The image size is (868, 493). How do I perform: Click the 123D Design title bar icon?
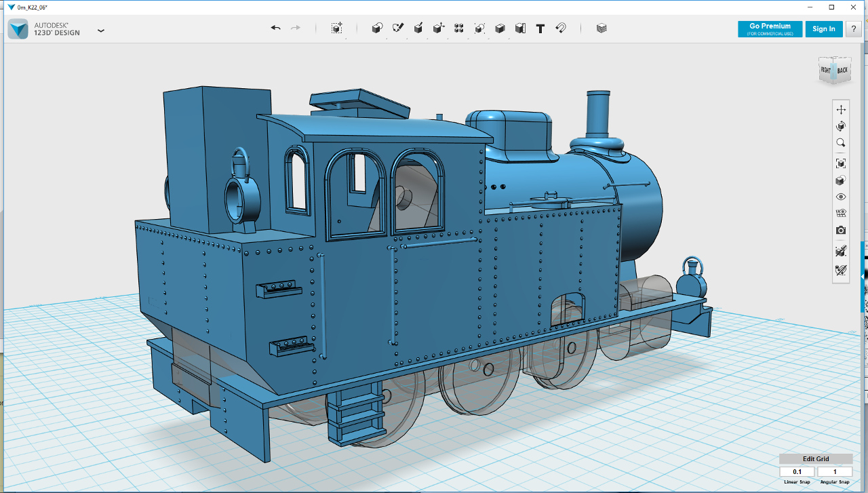coord(11,7)
